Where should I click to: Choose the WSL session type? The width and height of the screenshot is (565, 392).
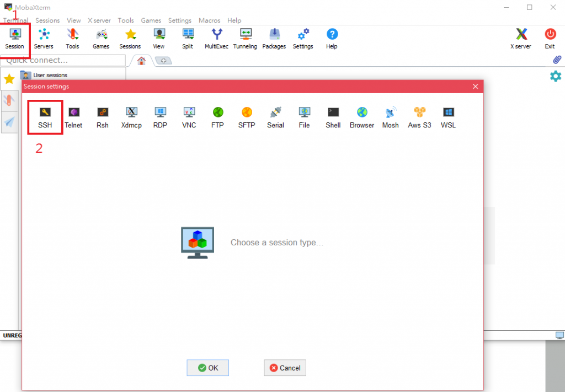(x=449, y=117)
